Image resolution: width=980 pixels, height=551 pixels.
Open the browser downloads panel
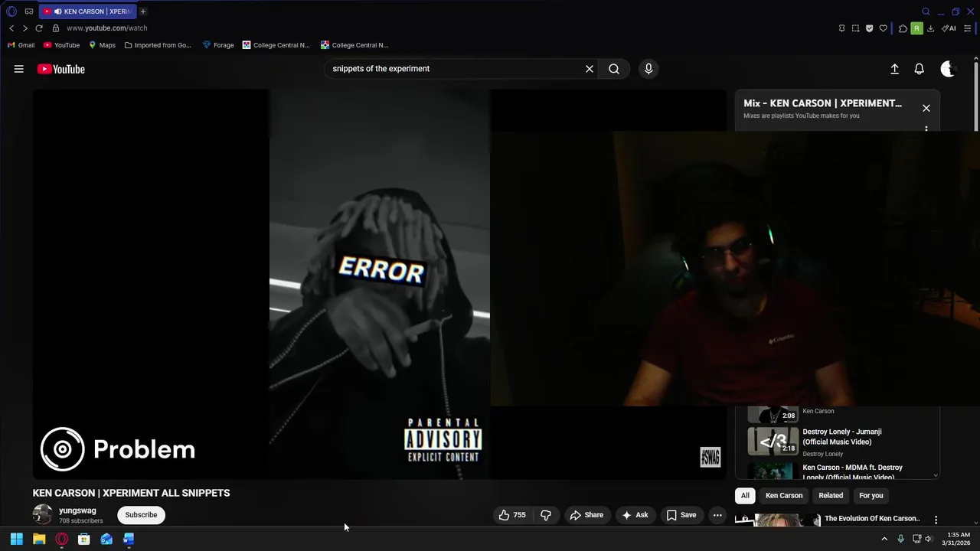click(x=930, y=28)
